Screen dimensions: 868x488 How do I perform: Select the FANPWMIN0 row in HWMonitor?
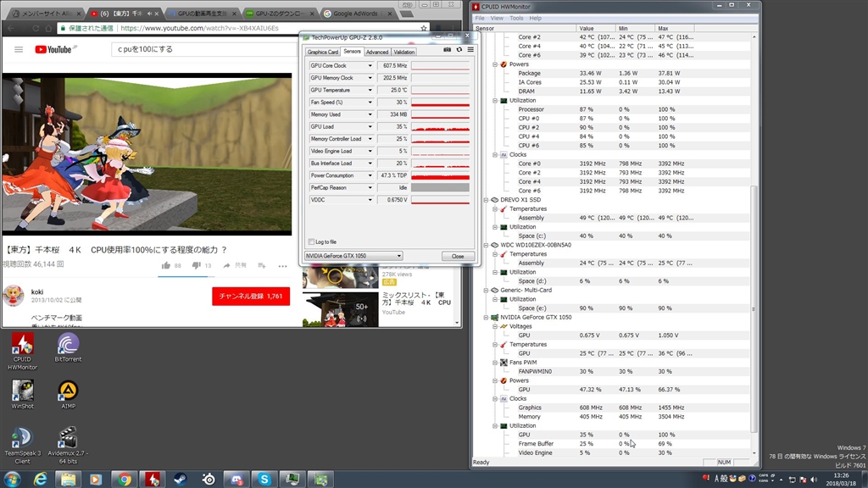pos(612,371)
